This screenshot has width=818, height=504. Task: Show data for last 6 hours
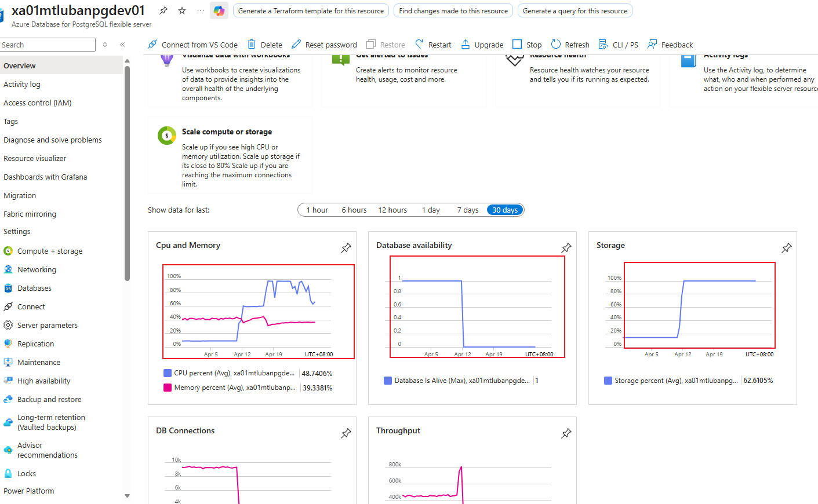[354, 210]
